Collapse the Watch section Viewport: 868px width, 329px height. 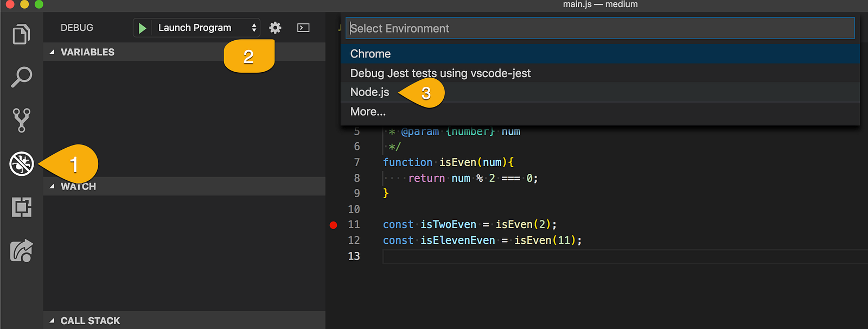pyautogui.click(x=52, y=186)
